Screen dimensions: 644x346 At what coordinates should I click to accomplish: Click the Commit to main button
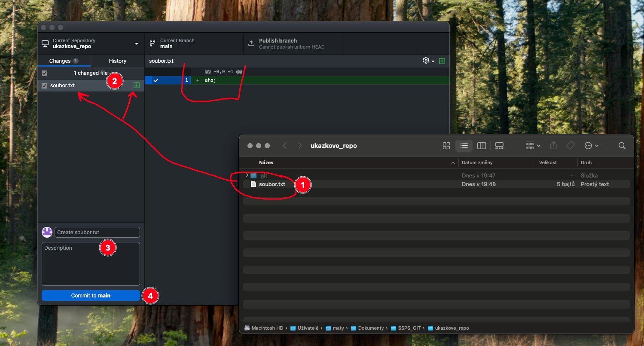click(x=91, y=295)
